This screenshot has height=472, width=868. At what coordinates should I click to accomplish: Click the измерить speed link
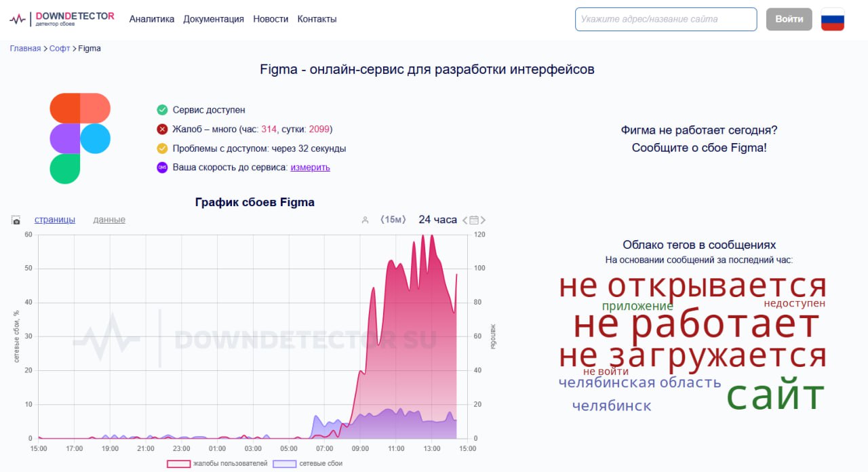pyautogui.click(x=311, y=168)
